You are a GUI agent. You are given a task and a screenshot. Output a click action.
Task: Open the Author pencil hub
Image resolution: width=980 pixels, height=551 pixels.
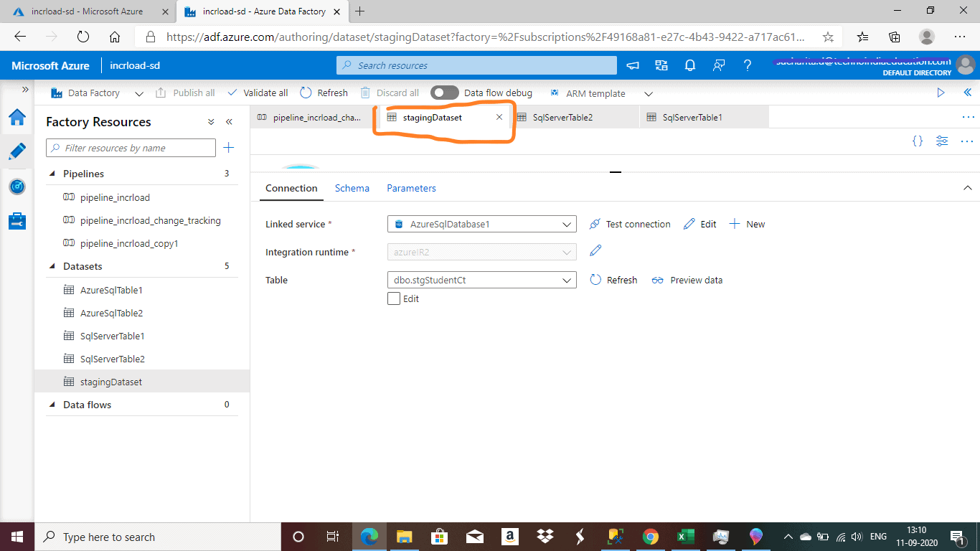(x=17, y=151)
